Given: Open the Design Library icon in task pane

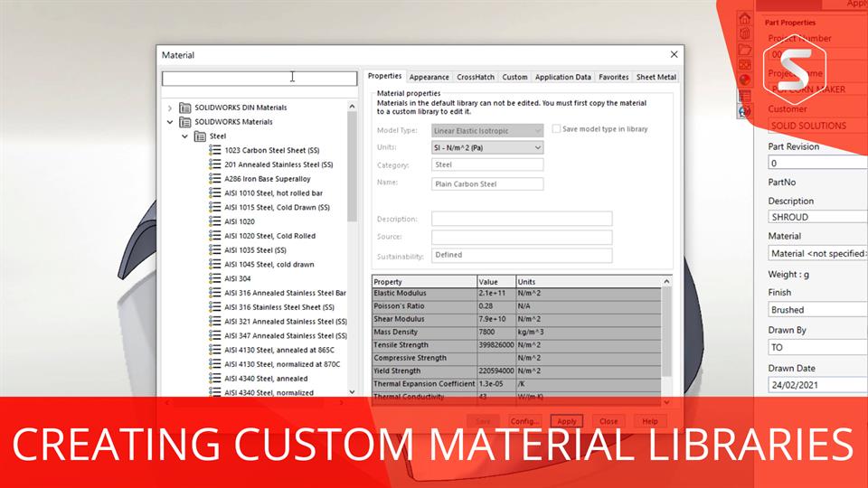Looking at the screenshot, I should tap(745, 34).
